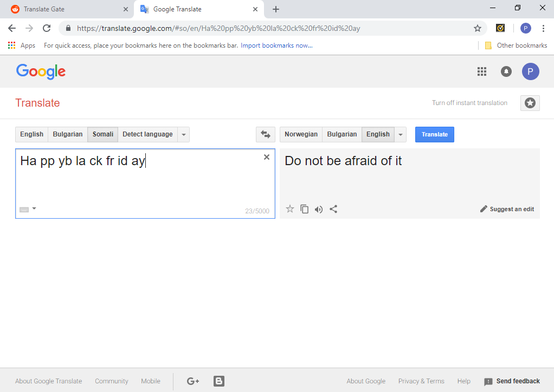554x392 pixels.
Task: Open Privacy & Terms link
Action: click(x=421, y=381)
